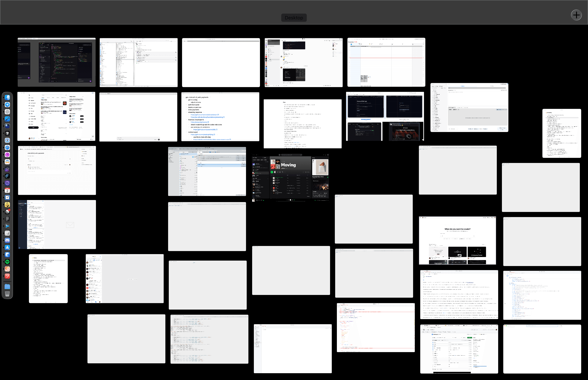The image size is (588, 380).
Task: Click the Xcode hammer dock icon
Action: 7,119
